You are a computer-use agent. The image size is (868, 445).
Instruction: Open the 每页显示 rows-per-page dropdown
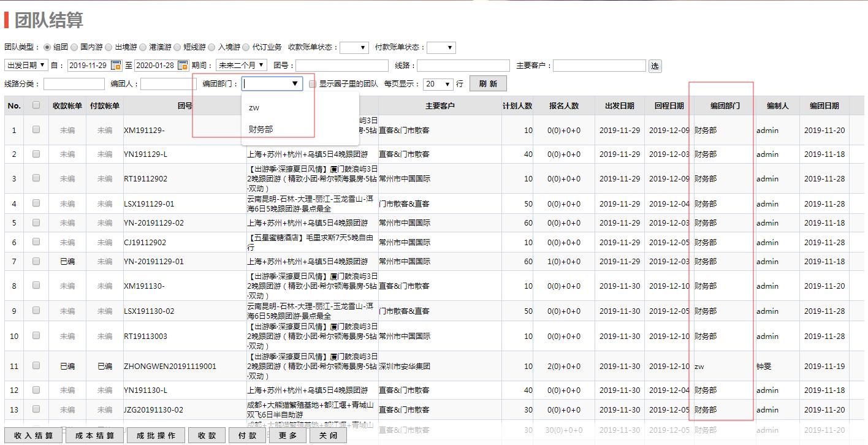tap(438, 84)
